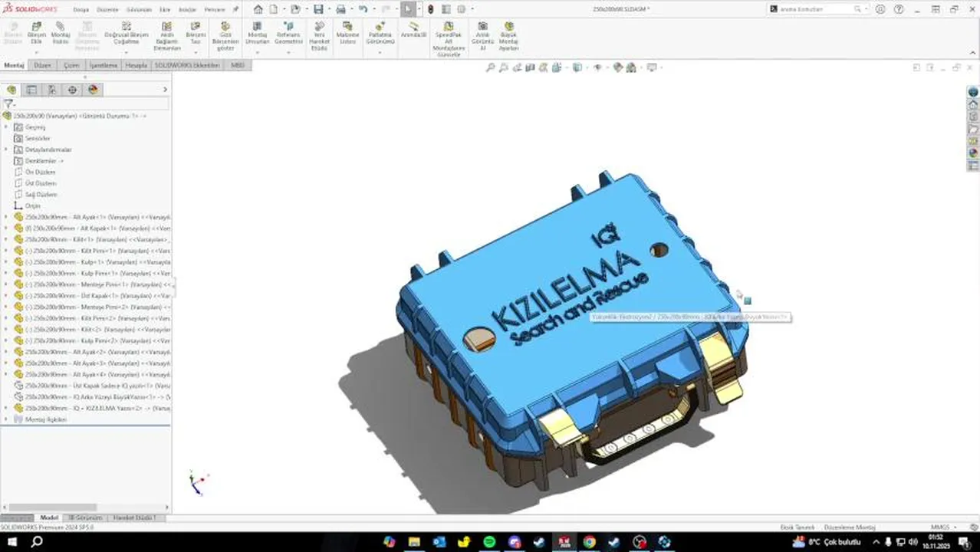Open DimXpertManager crosshair tab icon
The image size is (980, 552).
click(73, 90)
